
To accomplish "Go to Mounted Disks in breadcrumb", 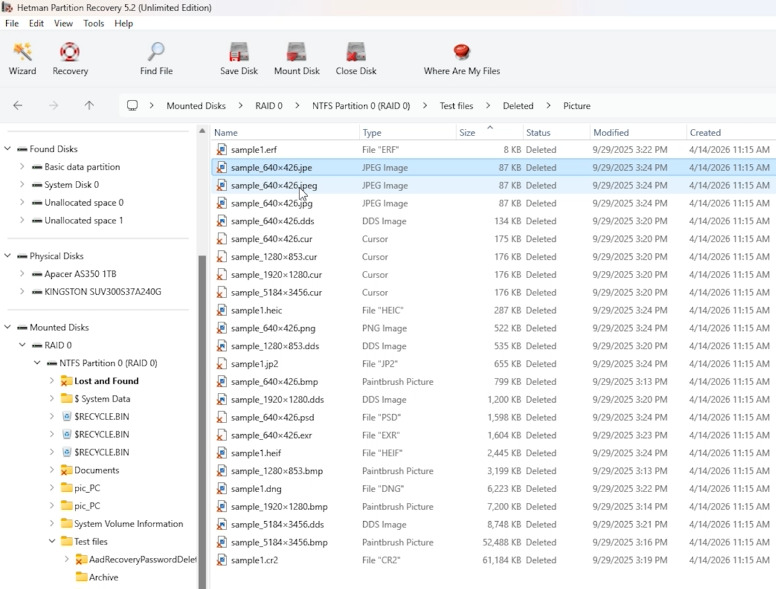I will pos(196,105).
